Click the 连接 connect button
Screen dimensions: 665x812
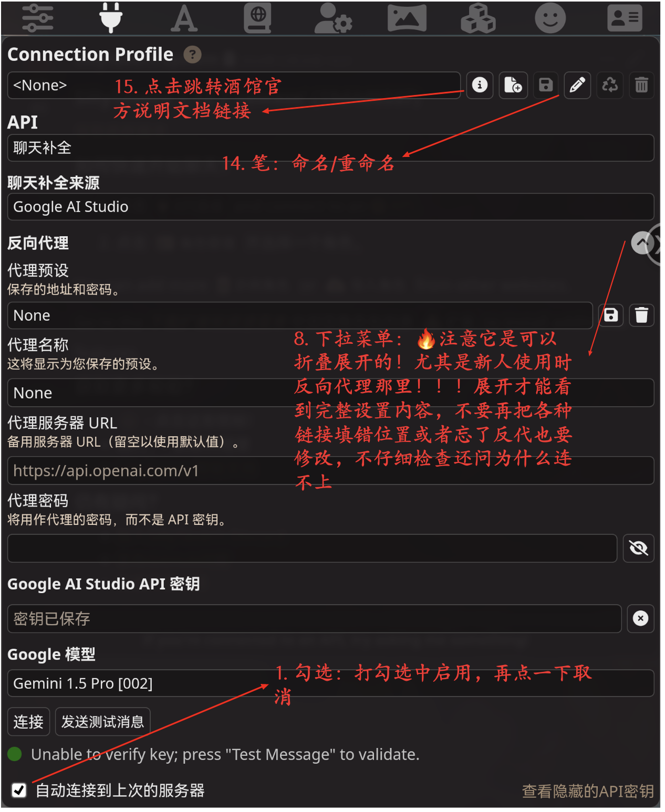(29, 722)
